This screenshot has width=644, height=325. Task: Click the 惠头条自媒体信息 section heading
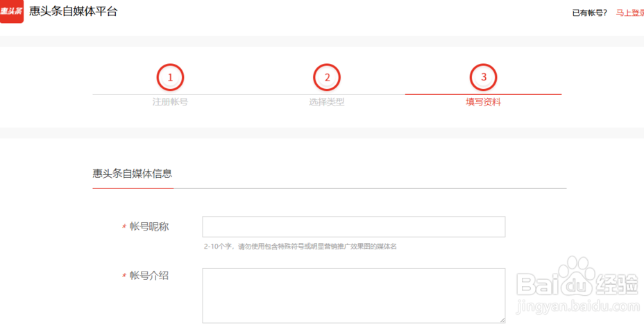tap(133, 174)
